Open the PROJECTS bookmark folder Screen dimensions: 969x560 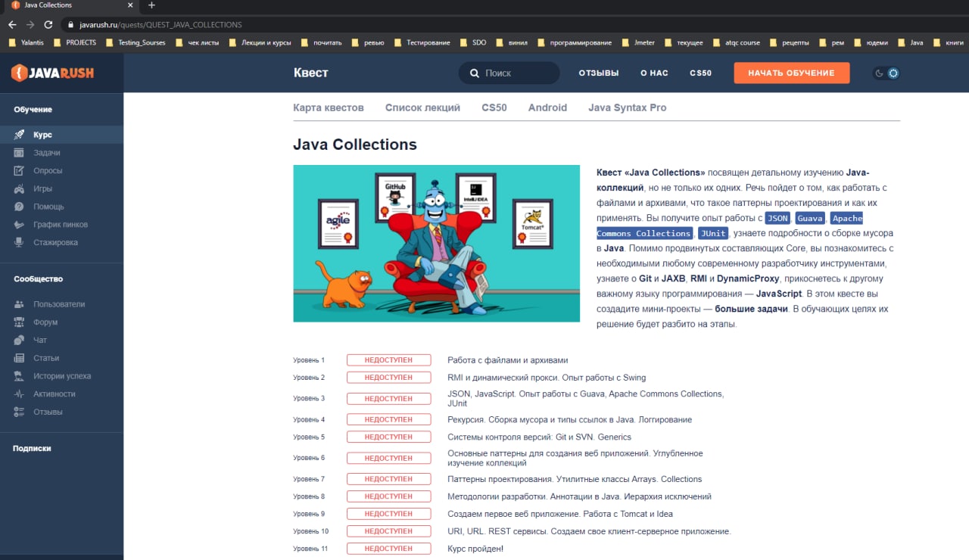click(74, 42)
